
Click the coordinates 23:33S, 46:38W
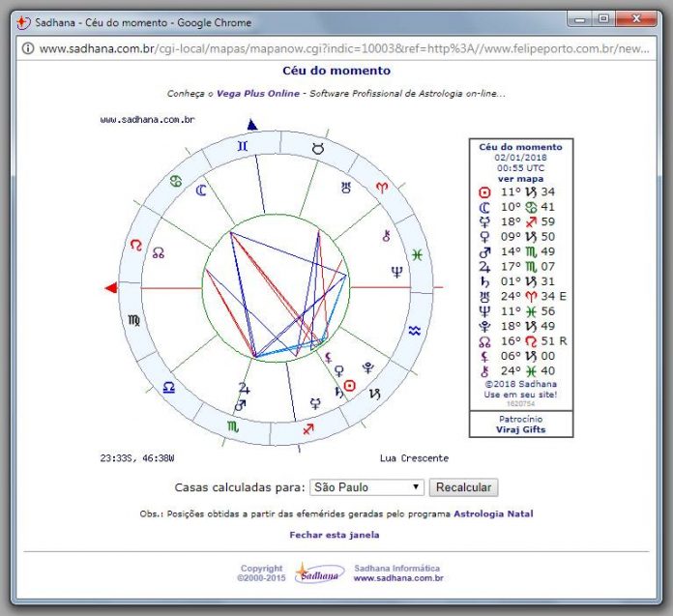pyautogui.click(x=137, y=458)
